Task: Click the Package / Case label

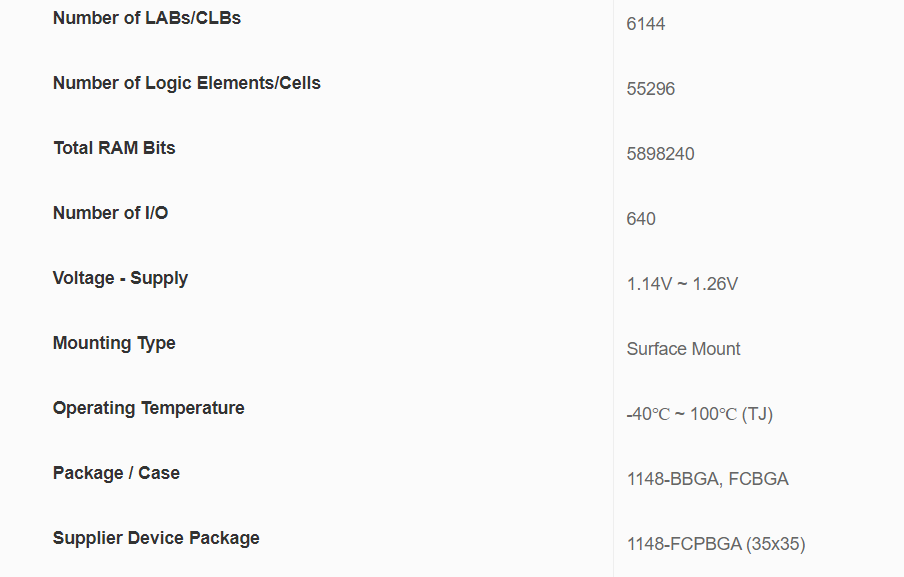Action: click(116, 473)
